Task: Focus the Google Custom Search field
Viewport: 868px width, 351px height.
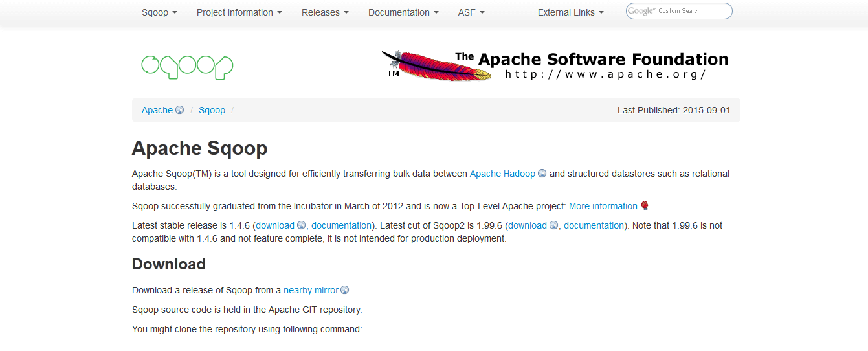Action: click(x=679, y=11)
